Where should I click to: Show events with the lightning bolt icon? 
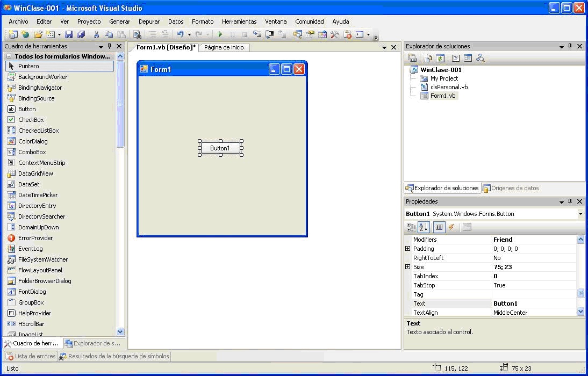450,227
